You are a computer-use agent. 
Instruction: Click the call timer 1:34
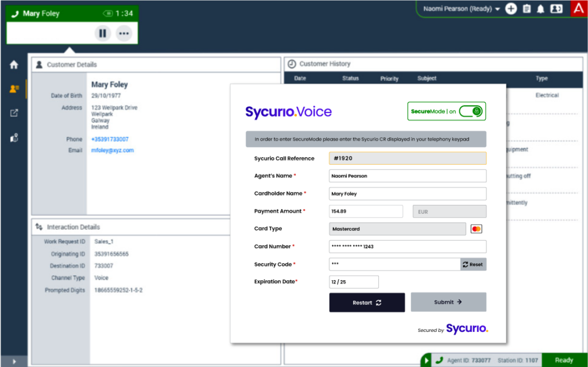(x=124, y=14)
